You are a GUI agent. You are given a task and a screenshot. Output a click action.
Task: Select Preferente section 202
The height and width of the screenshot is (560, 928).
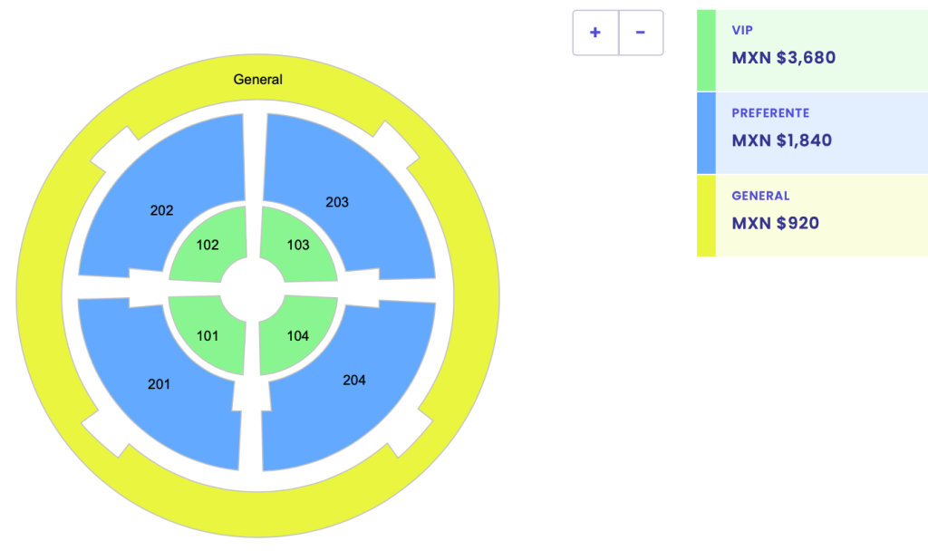tap(161, 210)
